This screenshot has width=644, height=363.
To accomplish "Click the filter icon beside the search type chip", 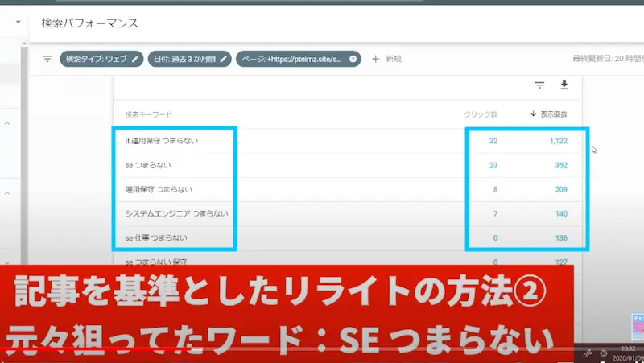I will [x=47, y=59].
